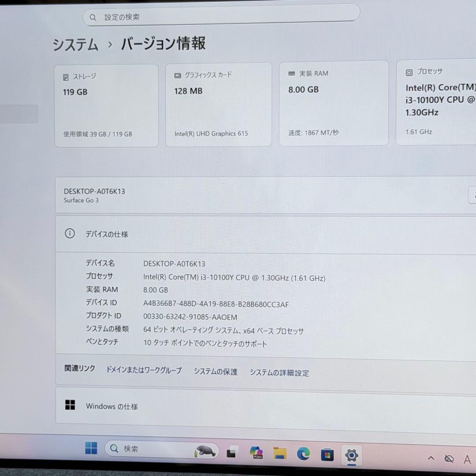
Task: Collapse the デバイスの仕様 section
Action: point(266,234)
